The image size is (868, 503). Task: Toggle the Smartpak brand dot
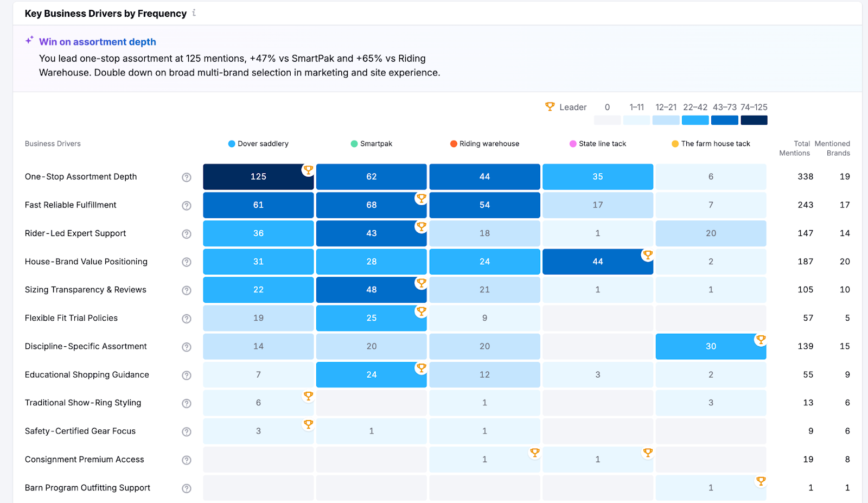coord(354,143)
